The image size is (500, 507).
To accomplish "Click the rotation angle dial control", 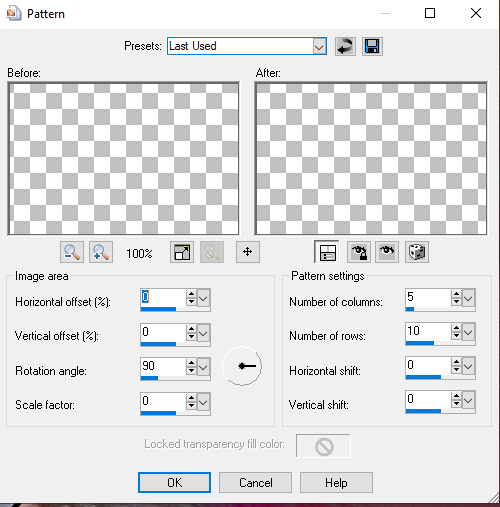I will (x=242, y=366).
